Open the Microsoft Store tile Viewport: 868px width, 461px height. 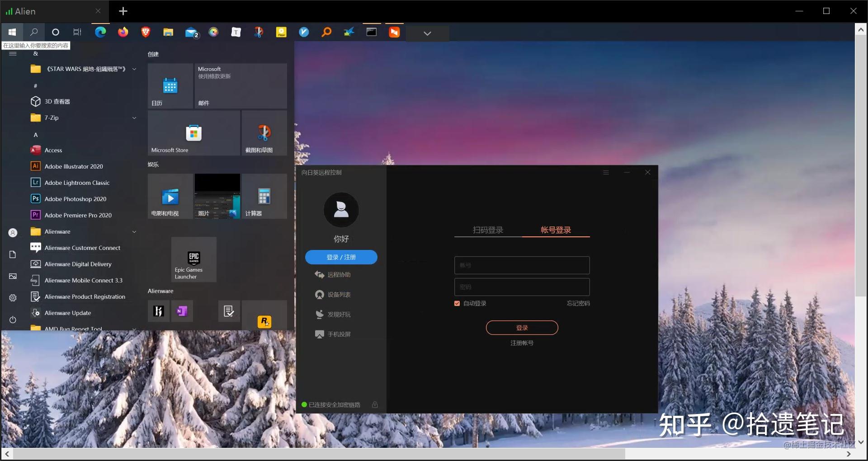tap(193, 133)
